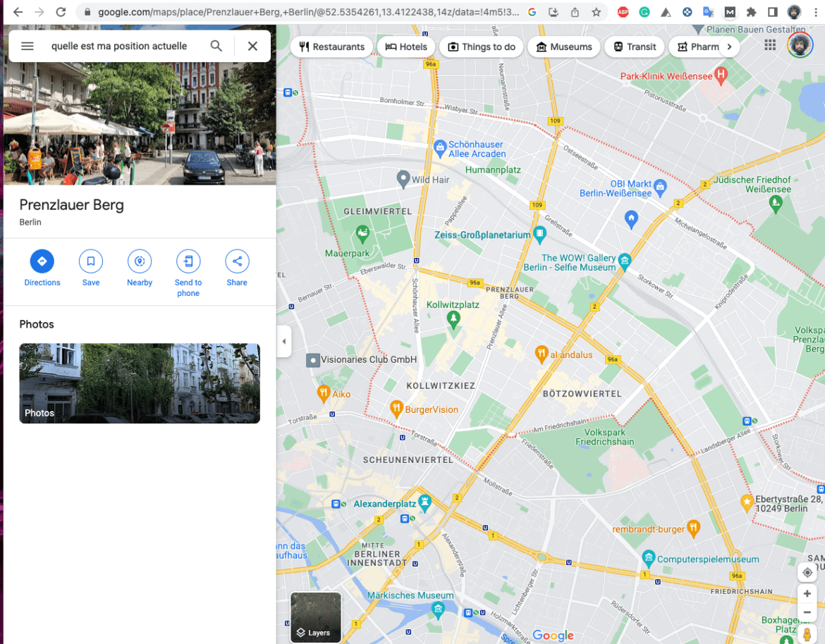Screen dimensions: 825x644
Task: Toggle Hotels results on the map
Action: tap(406, 47)
